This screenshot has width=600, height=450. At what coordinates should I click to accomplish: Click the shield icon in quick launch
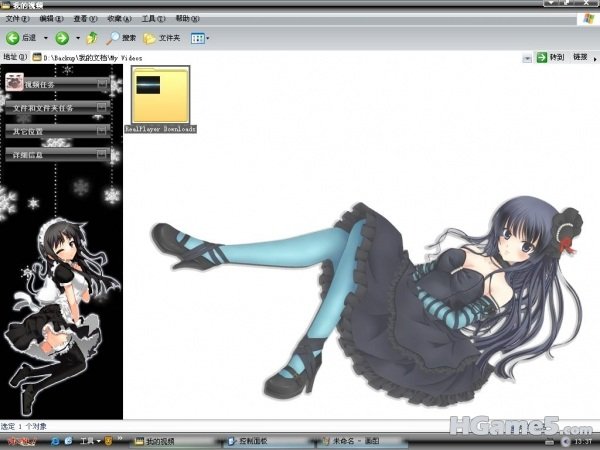pos(109,441)
